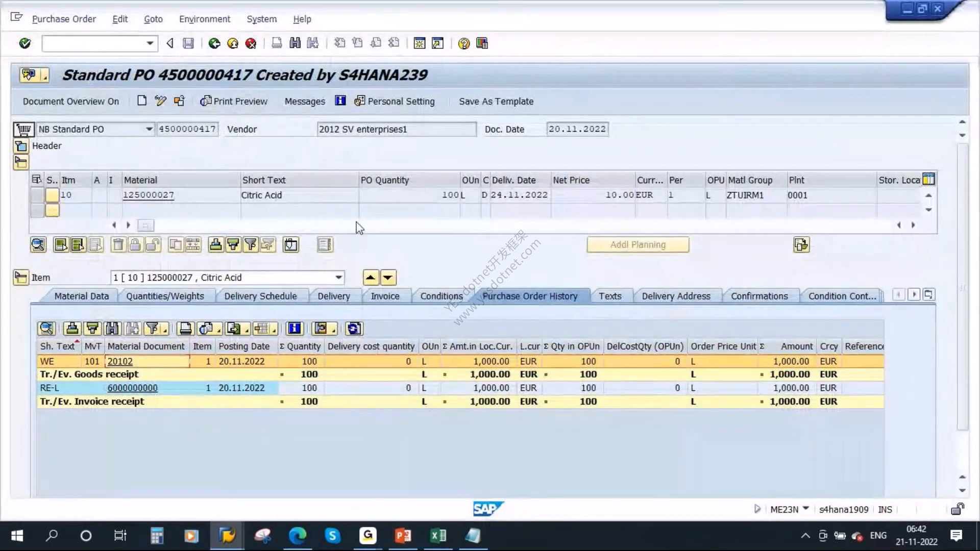Click the Display/Change pencil icon

pyautogui.click(x=160, y=101)
